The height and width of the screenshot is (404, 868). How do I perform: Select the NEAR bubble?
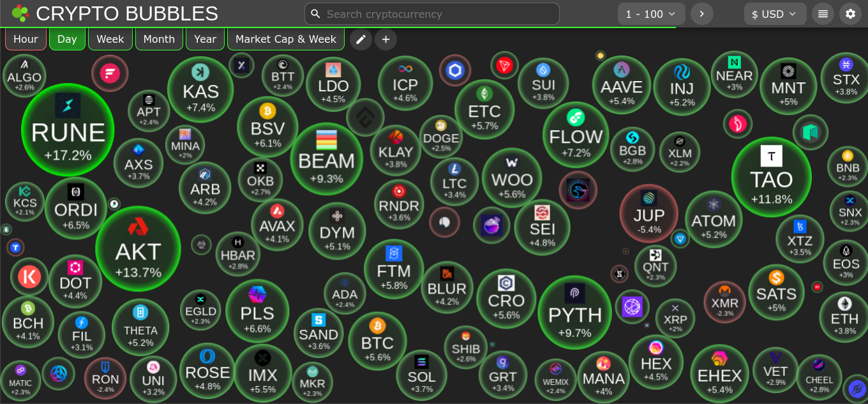click(735, 74)
